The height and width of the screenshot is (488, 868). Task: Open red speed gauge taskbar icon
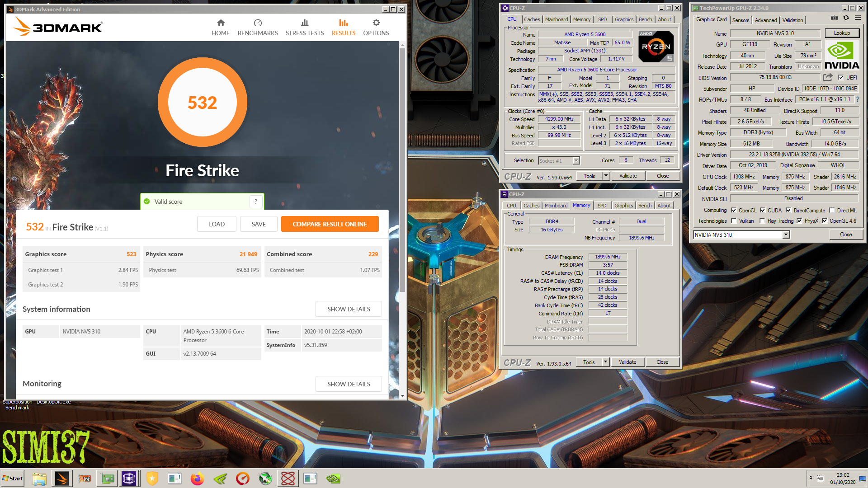coord(243,479)
